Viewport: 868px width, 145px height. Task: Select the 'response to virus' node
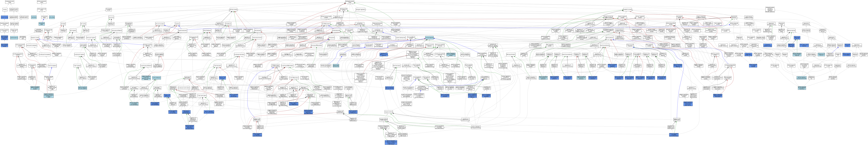(x=847, y=45)
